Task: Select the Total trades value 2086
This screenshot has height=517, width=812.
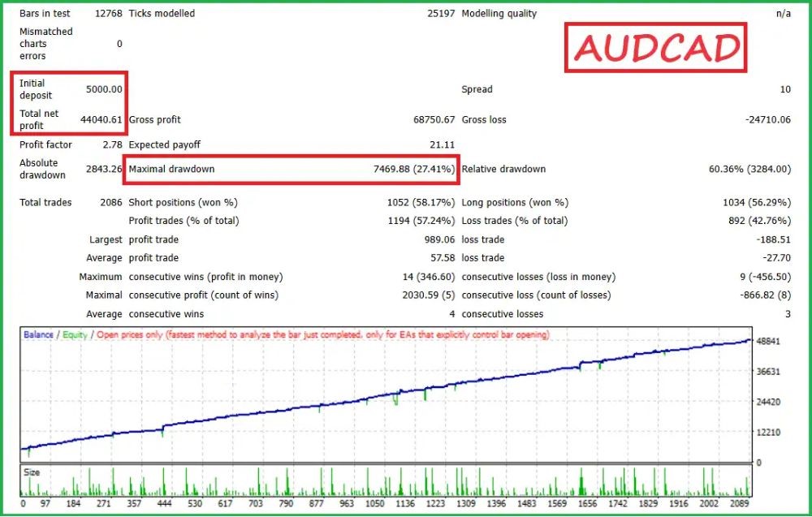Action: [x=108, y=203]
